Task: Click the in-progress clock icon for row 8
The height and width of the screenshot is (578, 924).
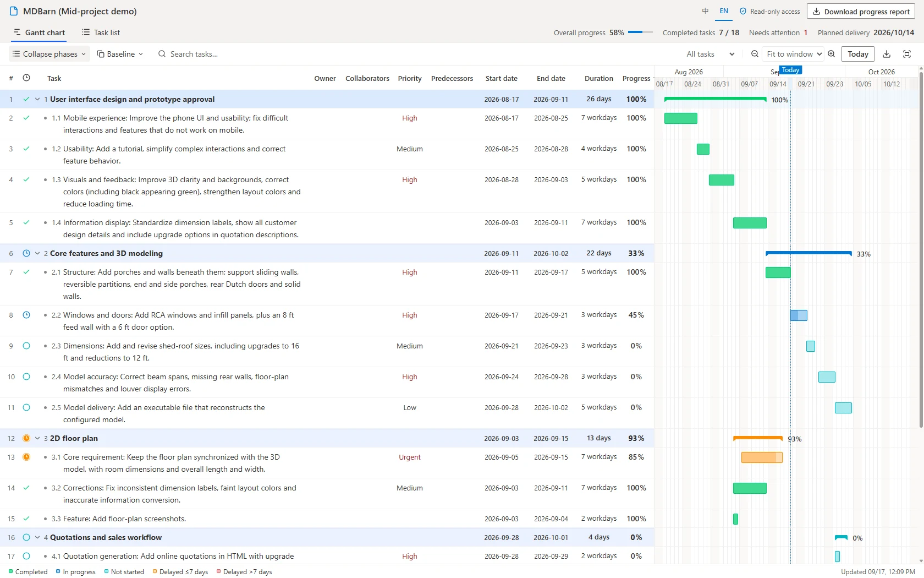Action: click(x=26, y=315)
